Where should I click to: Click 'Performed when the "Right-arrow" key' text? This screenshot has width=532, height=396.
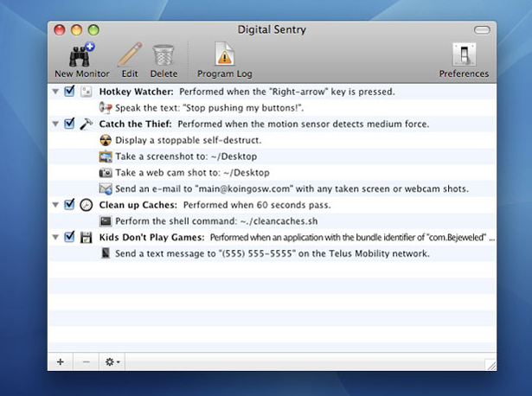(x=287, y=92)
